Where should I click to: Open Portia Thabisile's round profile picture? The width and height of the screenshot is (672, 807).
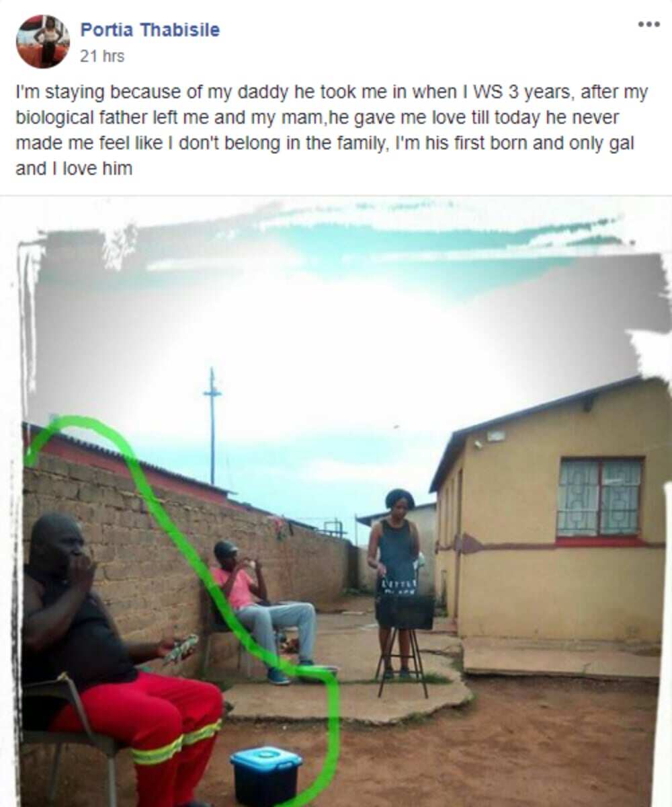[x=42, y=41]
